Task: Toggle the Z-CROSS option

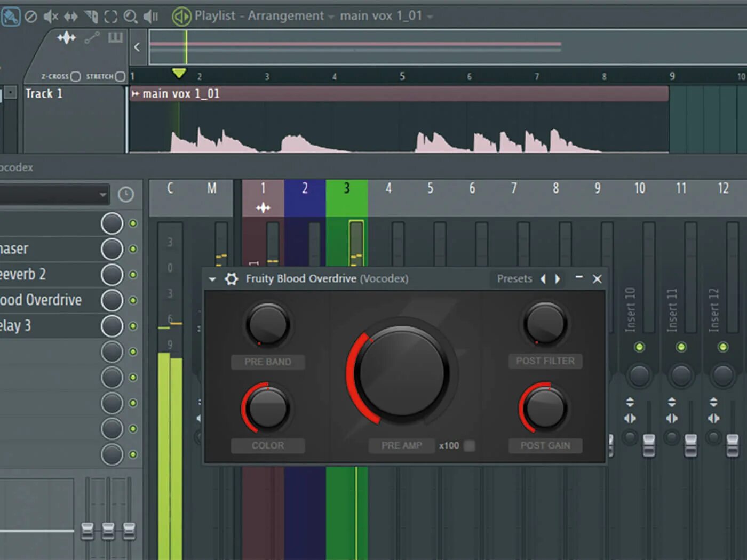Action: tap(75, 76)
